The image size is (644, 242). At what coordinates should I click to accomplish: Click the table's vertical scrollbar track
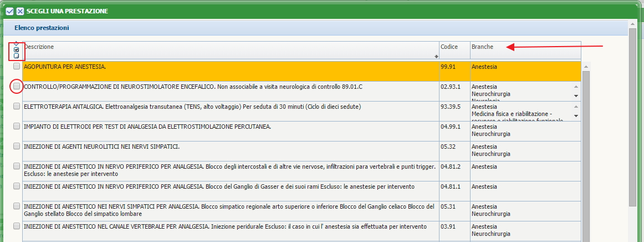tap(585, 167)
